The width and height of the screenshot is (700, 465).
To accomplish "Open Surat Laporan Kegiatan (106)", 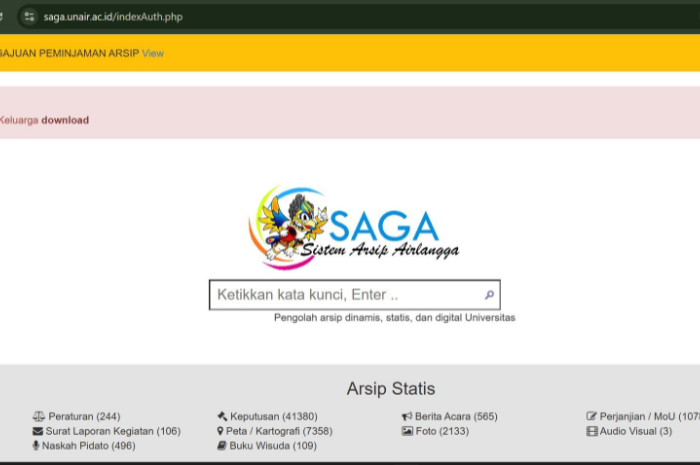I will [x=113, y=431].
